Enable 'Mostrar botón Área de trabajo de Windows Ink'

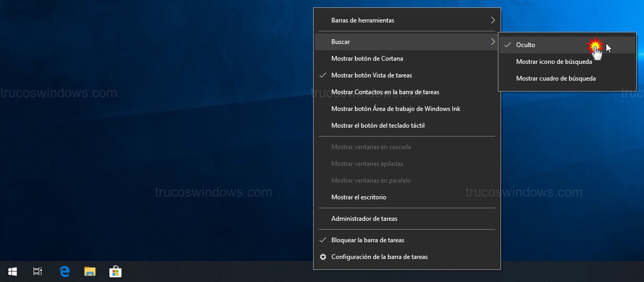pos(395,109)
